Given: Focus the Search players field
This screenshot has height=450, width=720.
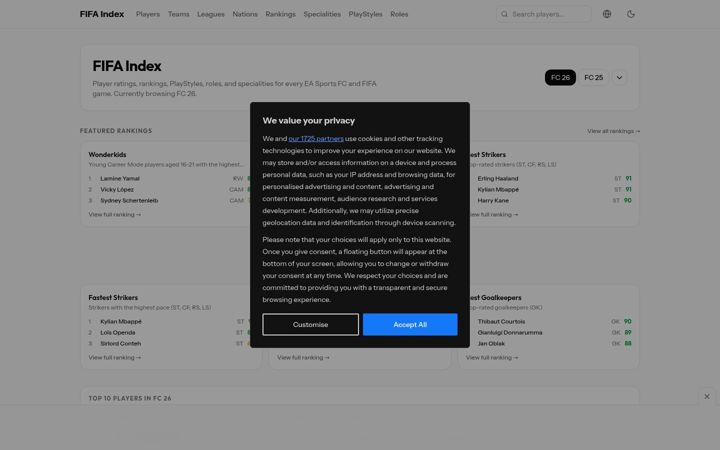Looking at the screenshot, I should 544,14.
